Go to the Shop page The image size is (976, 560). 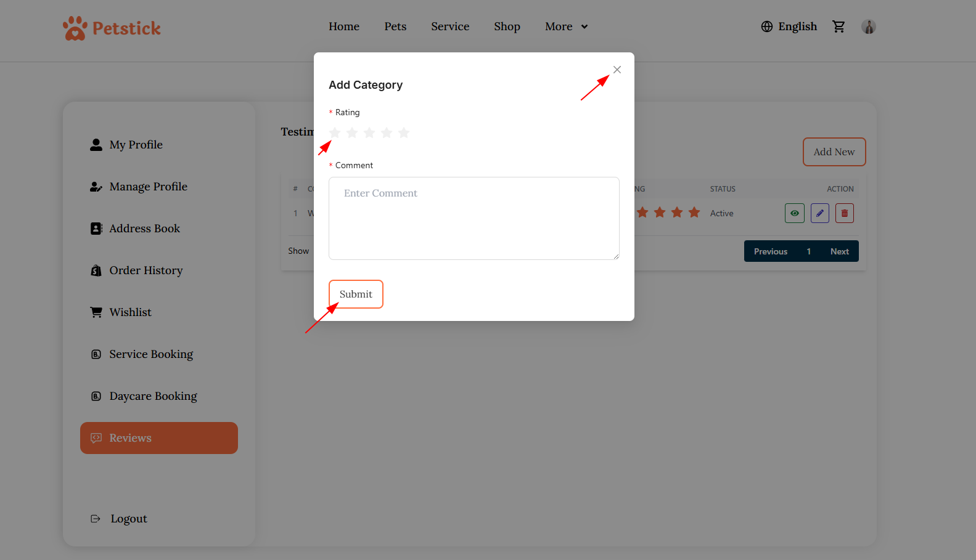pos(507,26)
